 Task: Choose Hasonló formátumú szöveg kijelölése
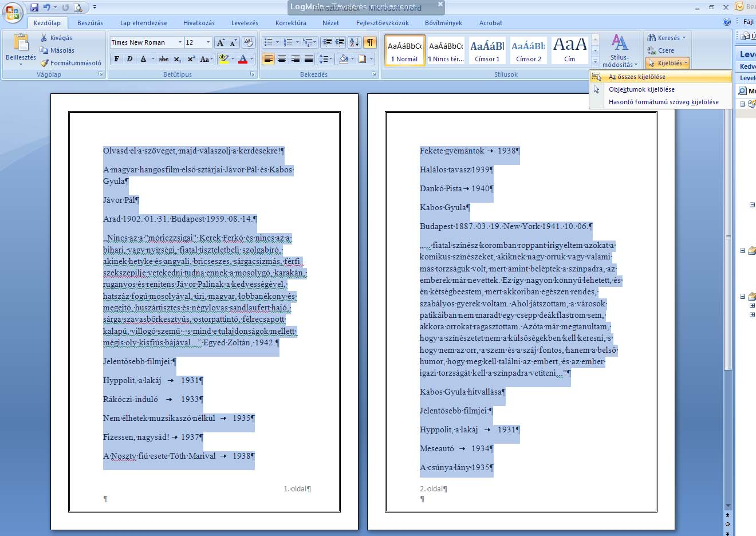pyautogui.click(x=660, y=102)
